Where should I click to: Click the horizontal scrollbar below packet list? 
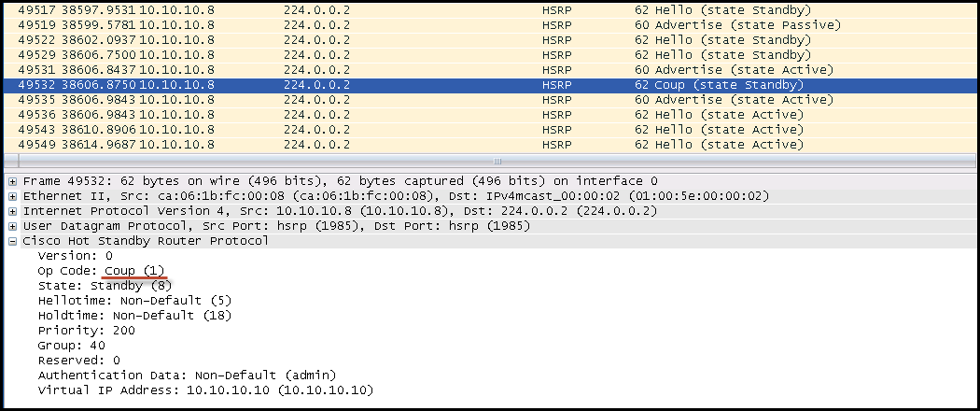pyautogui.click(x=489, y=161)
